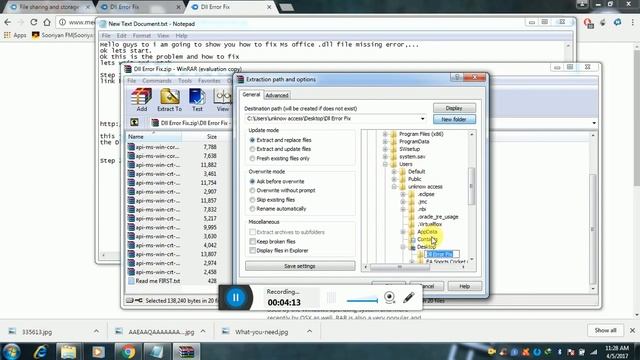Click the WinRAR Add toolbar icon
The width and height of the screenshot is (640, 360).
pos(141,100)
